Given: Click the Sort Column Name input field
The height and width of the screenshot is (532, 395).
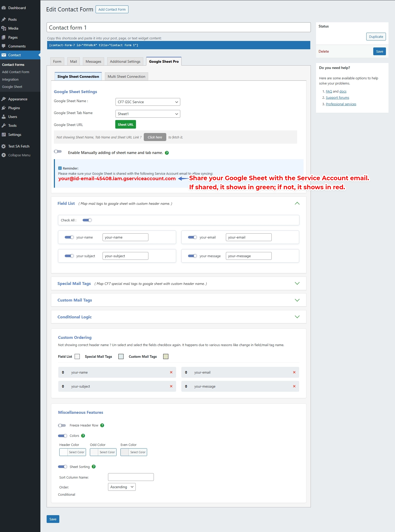Looking at the screenshot, I should coord(131,477).
